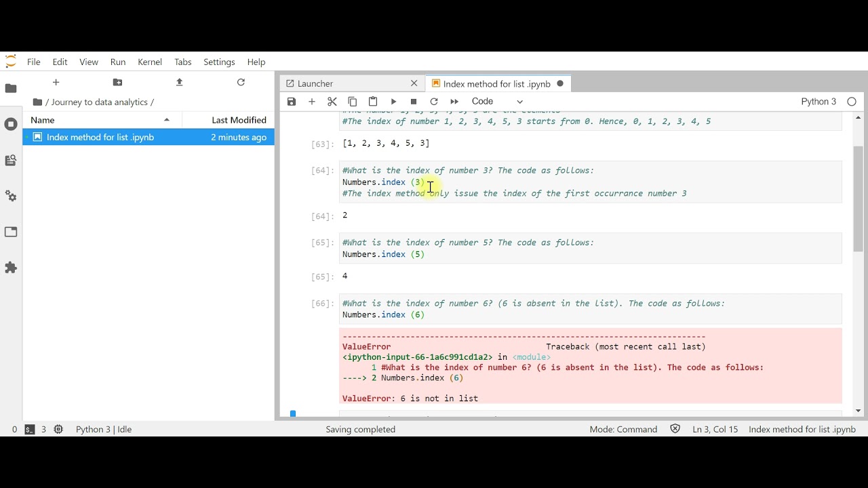Click the Upload Files icon
868x488 pixels.
point(179,82)
